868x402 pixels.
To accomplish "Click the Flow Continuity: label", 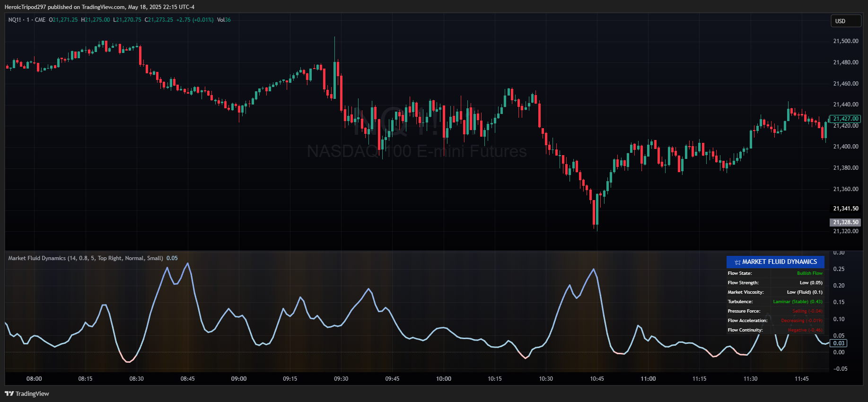I will (745, 330).
